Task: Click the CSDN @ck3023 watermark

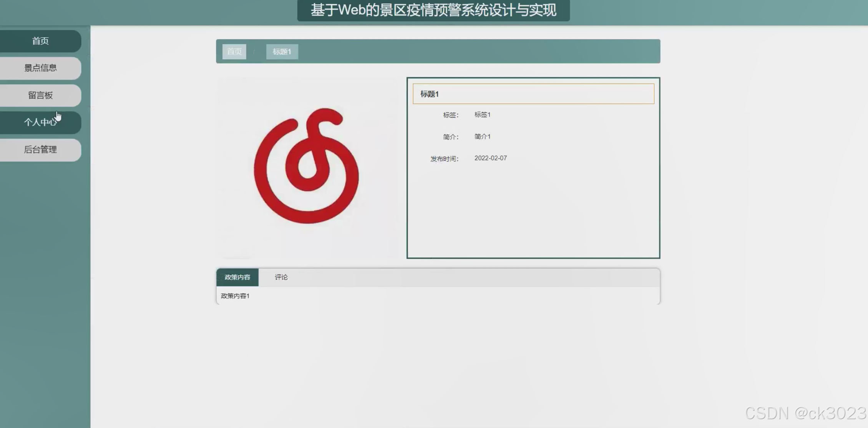Action: [805, 413]
